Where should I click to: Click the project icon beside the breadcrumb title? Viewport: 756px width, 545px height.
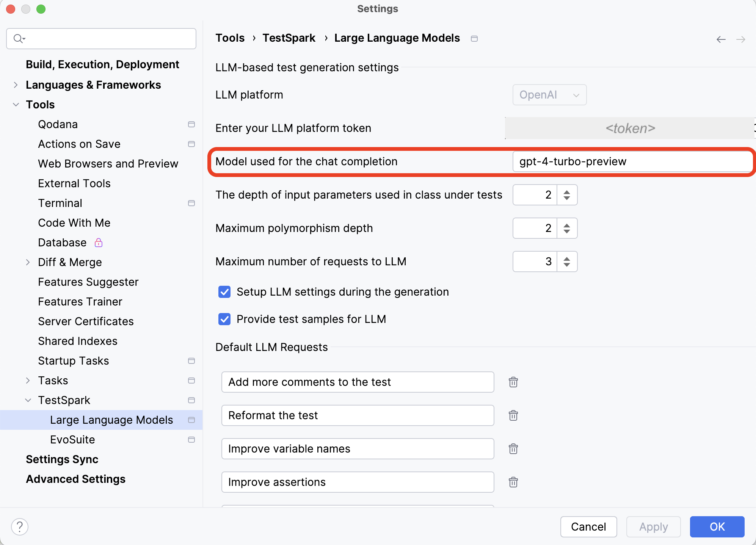[474, 39]
